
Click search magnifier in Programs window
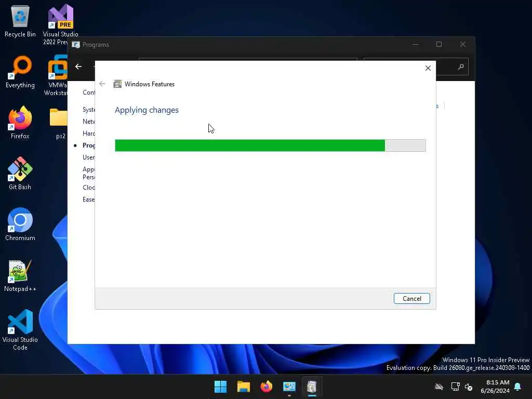pos(461,66)
